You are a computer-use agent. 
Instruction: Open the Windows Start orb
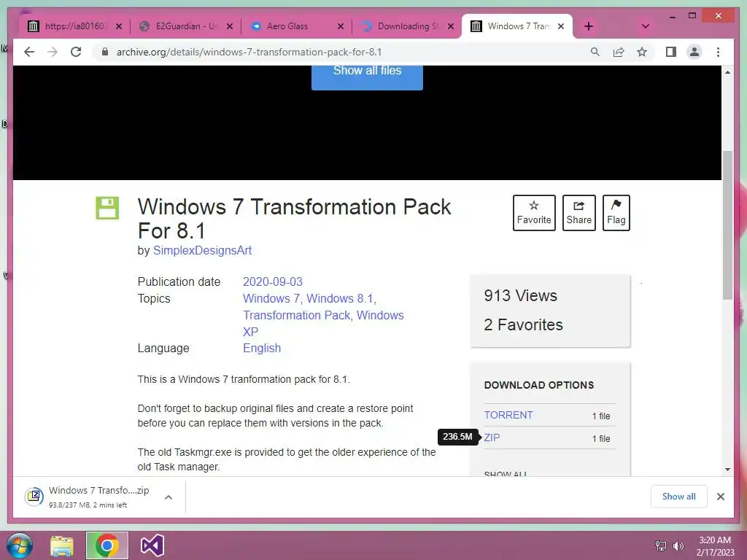pyautogui.click(x=19, y=545)
